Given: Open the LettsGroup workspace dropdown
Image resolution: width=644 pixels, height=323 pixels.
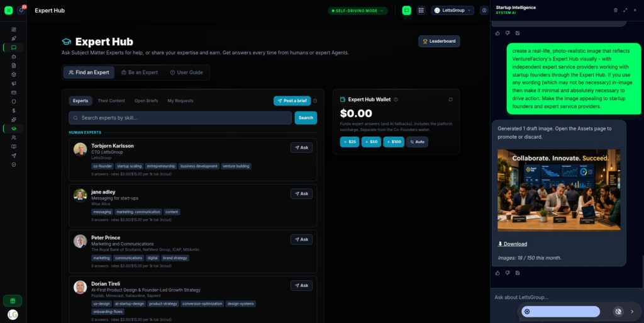Looking at the screenshot, I should 453,11.
